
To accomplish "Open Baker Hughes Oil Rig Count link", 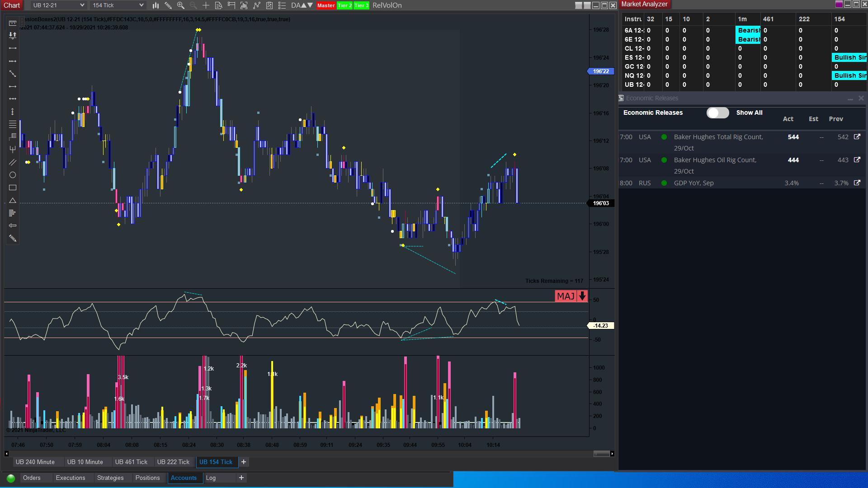I will (x=857, y=160).
